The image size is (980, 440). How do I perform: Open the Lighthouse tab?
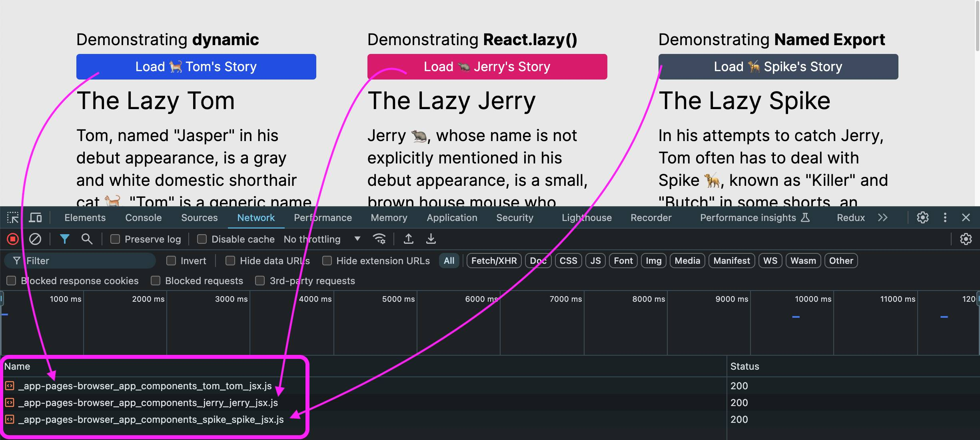tap(587, 218)
